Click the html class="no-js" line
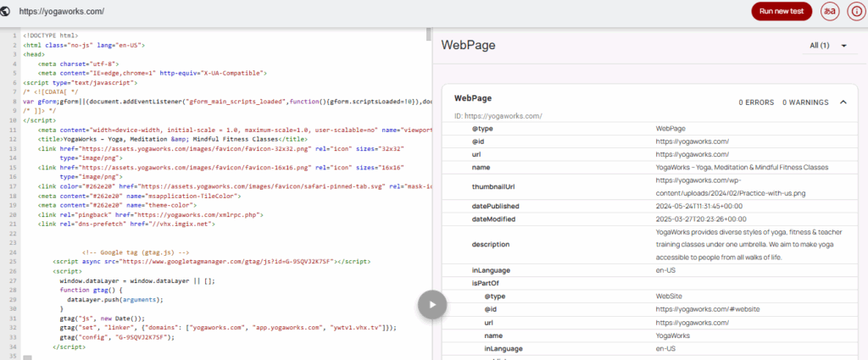Screen dimensions: 868x360 [84, 45]
